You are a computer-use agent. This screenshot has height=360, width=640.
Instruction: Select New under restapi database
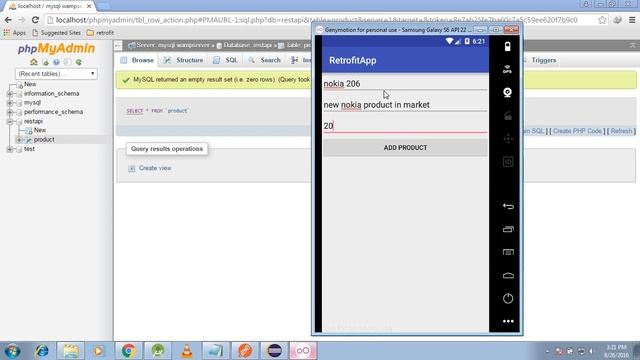point(40,130)
